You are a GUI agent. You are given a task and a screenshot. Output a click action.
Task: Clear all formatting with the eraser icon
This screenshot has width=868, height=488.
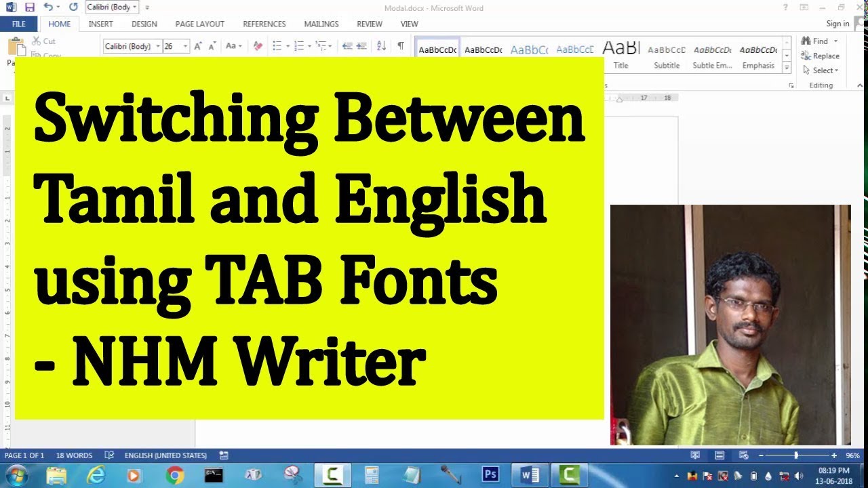pos(258,46)
